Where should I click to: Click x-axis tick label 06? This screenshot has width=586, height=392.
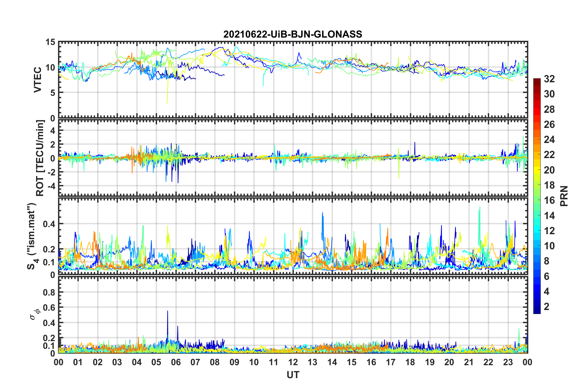[176, 362]
